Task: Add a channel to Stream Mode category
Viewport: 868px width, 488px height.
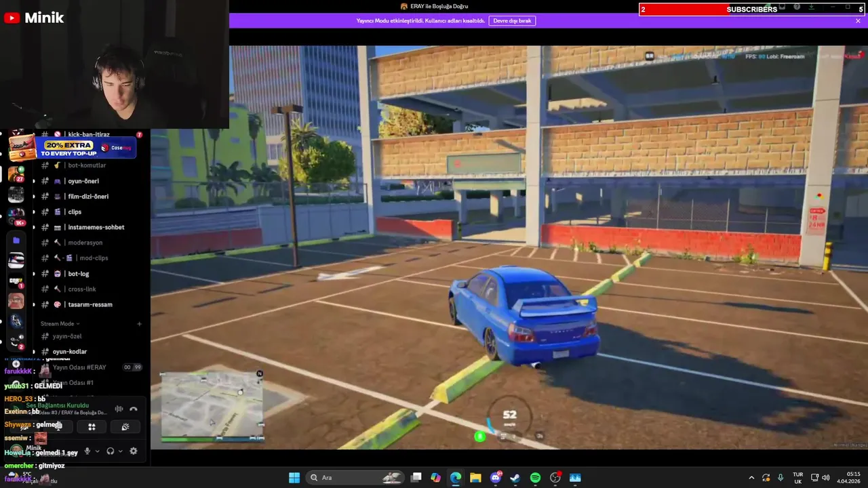Action: 140,324
